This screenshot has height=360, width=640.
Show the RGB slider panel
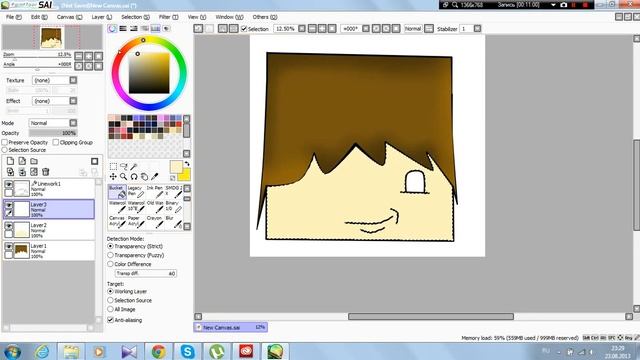click(x=123, y=29)
